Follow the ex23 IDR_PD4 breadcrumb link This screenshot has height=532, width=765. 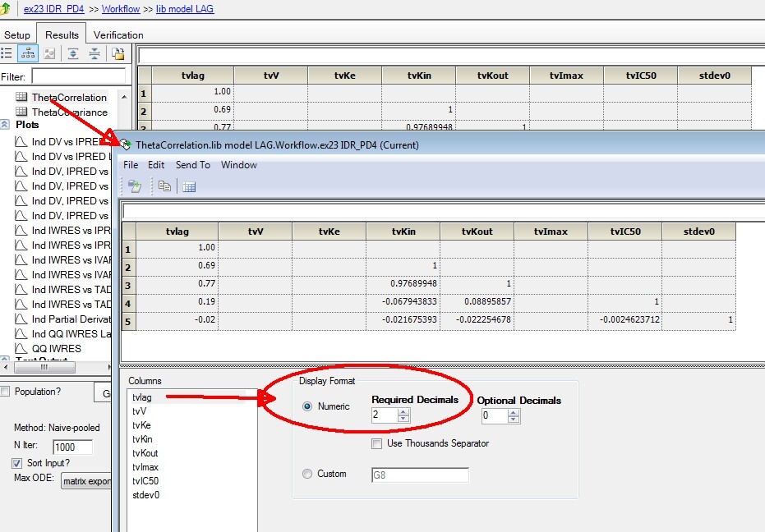(x=53, y=9)
